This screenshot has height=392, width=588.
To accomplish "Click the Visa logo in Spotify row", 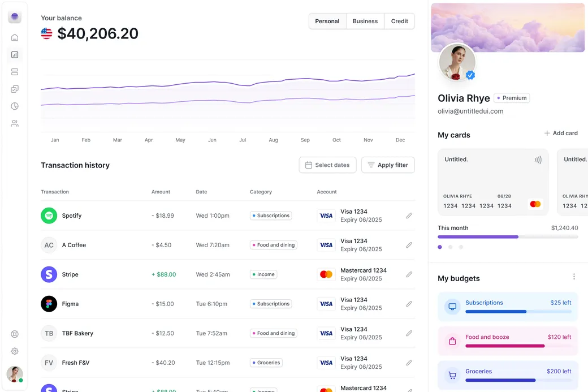I will (326, 216).
